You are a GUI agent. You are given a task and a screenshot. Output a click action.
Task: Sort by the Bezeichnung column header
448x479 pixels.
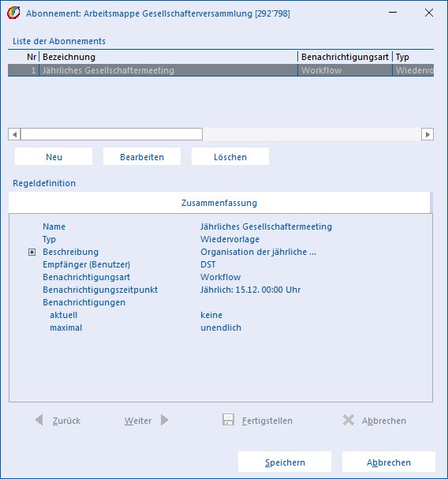(x=169, y=57)
